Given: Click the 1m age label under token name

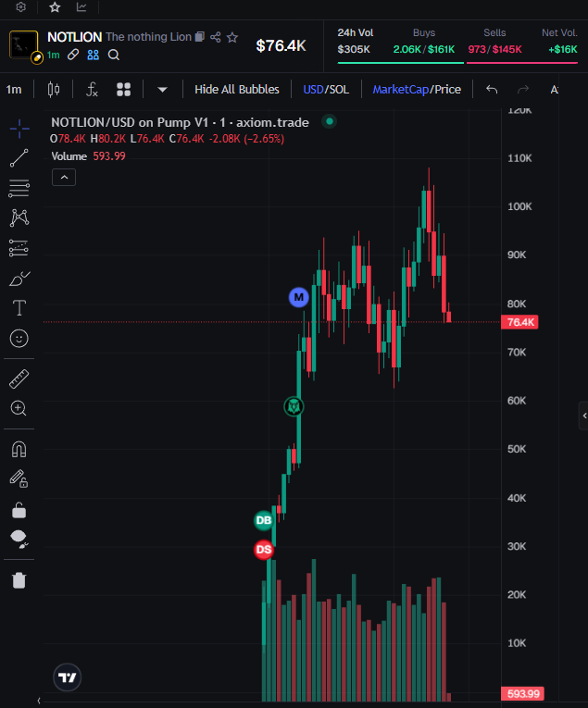Looking at the screenshot, I should pyautogui.click(x=54, y=56).
